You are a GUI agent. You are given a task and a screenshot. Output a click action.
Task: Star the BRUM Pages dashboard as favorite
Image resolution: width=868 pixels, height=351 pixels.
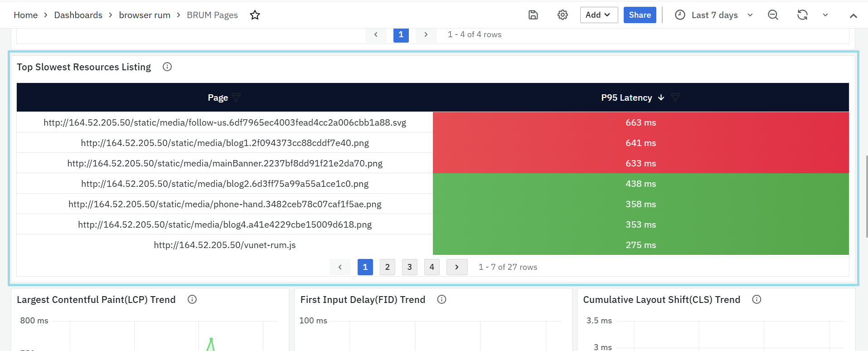pyautogui.click(x=255, y=15)
